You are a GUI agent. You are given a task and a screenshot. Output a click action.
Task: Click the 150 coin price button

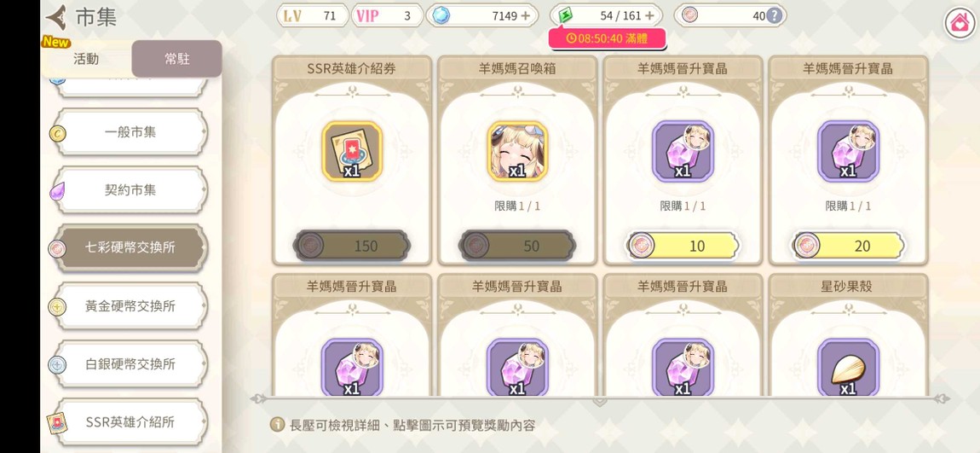click(x=352, y=246)
